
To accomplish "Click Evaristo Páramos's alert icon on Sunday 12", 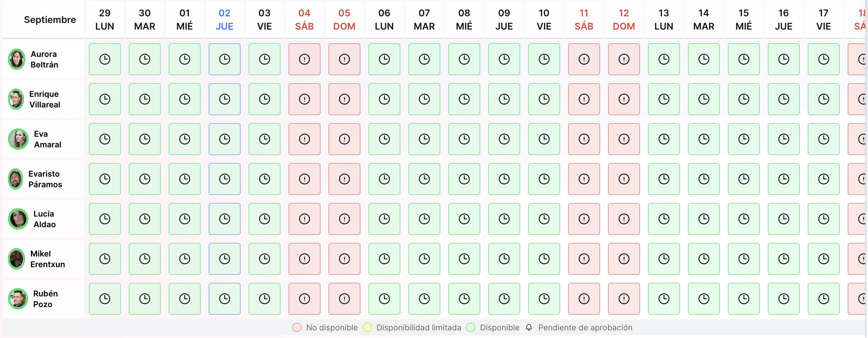I will click(624, 179).
